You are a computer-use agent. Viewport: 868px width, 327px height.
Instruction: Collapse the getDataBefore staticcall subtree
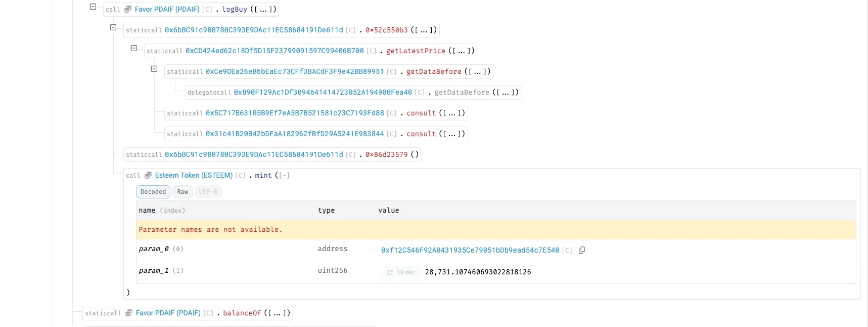[x=154, y=69]
